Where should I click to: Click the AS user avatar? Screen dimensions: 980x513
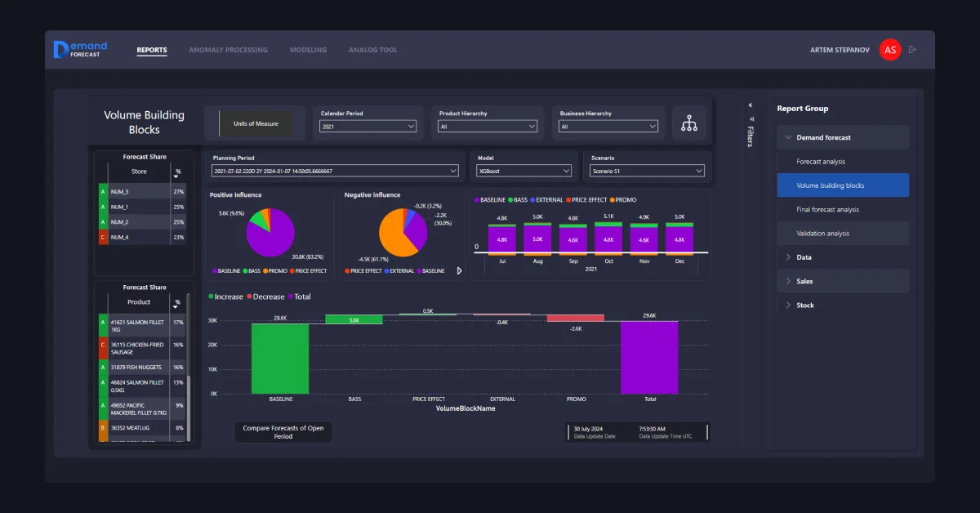click(x=889, y=50)
